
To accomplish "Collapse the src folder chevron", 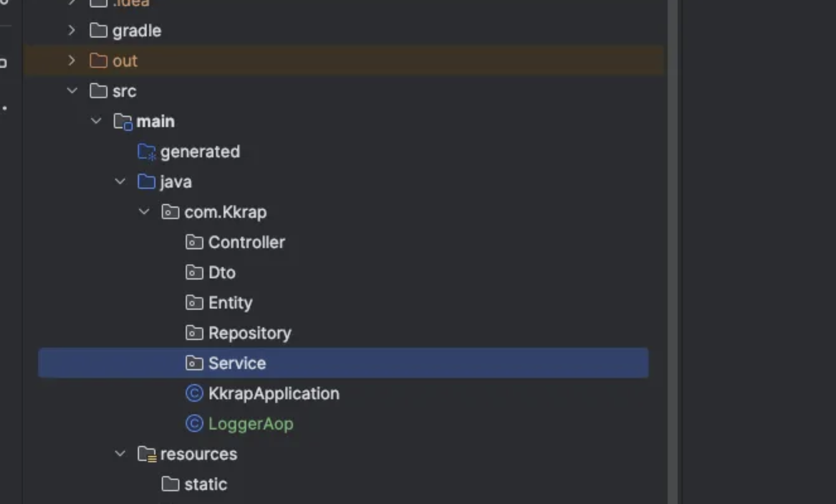I will pyautogui.click(x=72, y=91).
